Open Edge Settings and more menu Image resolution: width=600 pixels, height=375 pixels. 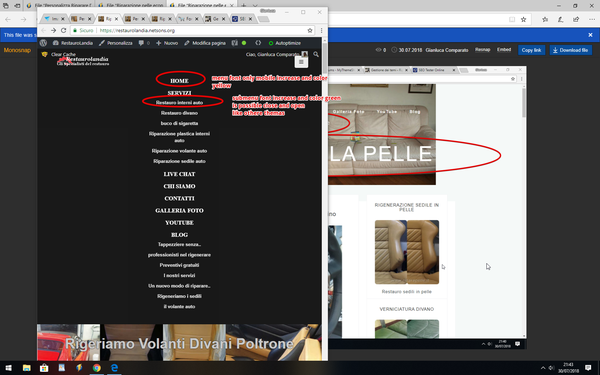591,19
